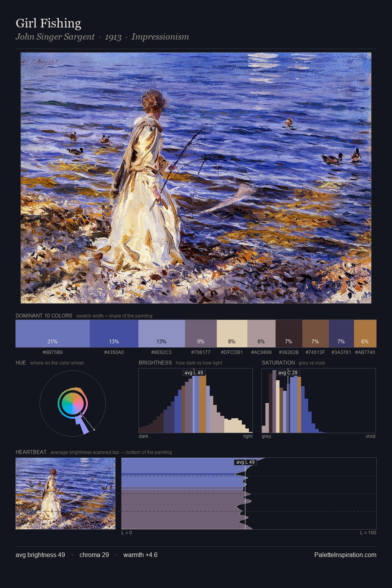Click the #36262B dark brown swatch
The image size is (392, 588).
(289, 334)
